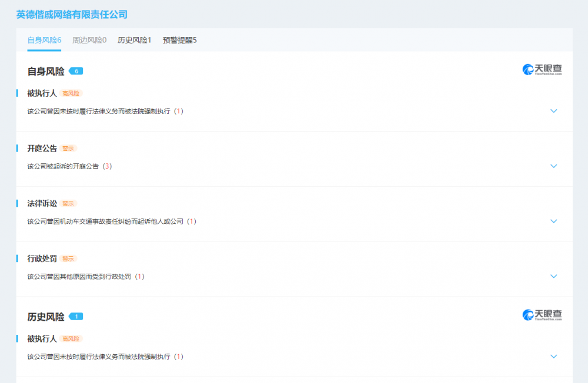Click the 天眼查 logo in 自身风险 section
Viewport: 588px width, 383px height.
(542, 70)
